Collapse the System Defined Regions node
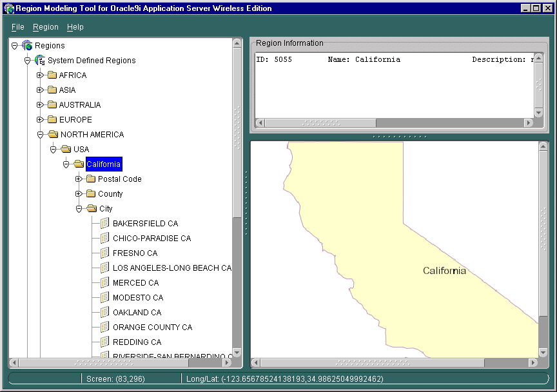Image resolution: width=557 pixels, height=392 pixels. pyautogui.click(x=27, y=61)
